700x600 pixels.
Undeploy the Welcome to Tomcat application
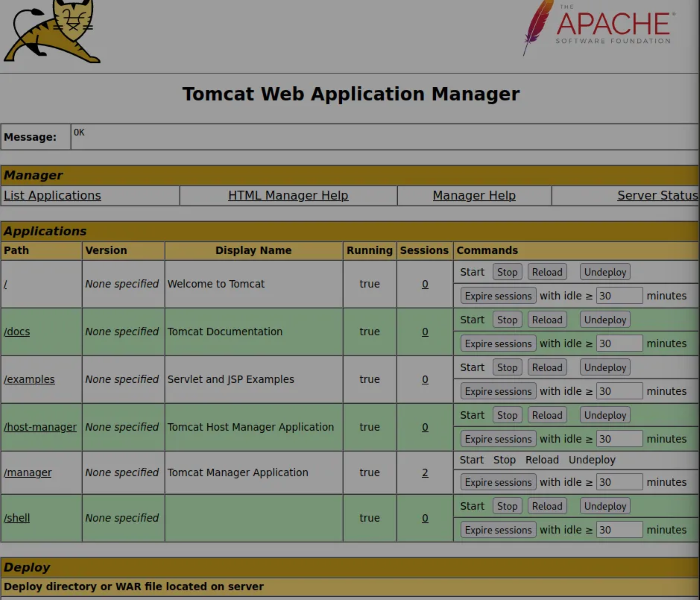click(x=605, y=272)
